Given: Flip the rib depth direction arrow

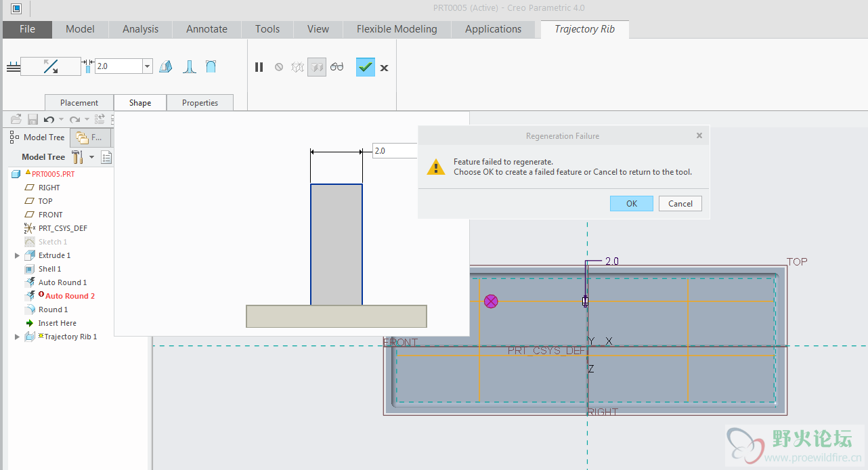Looking at the screenshot, I should point(51,66).
